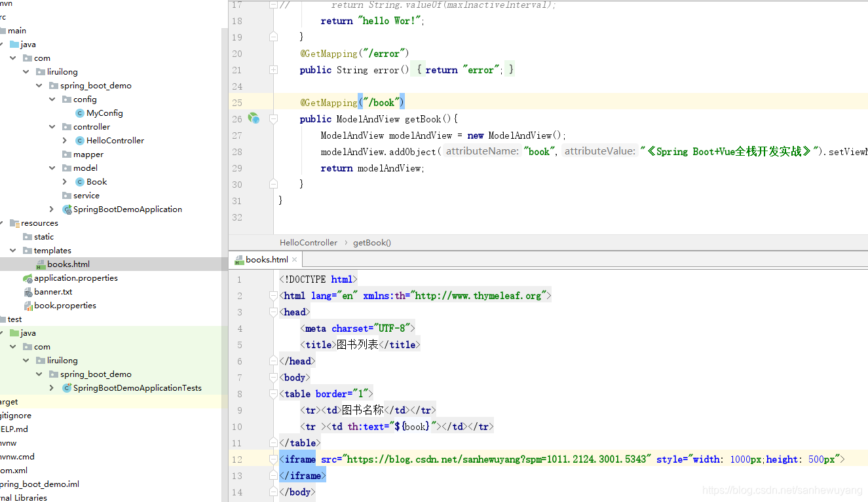Click the iframe src URL on line 12

pos(497,459)
